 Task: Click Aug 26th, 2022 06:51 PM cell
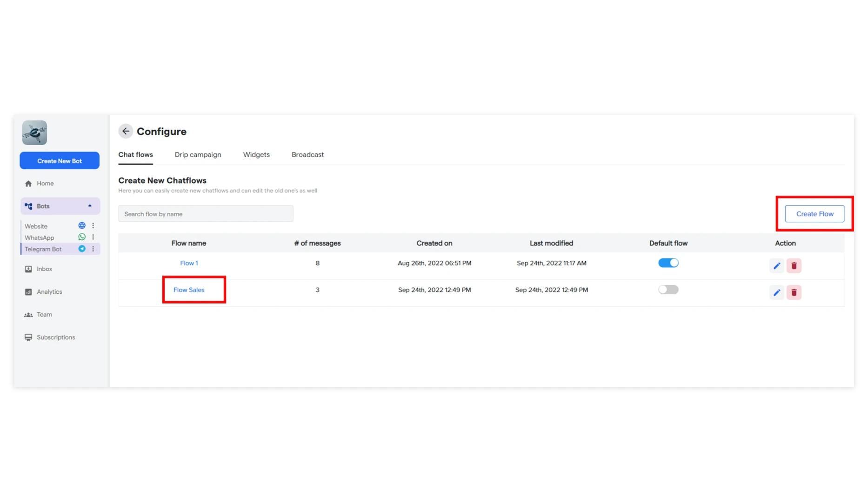coord(434,263)
